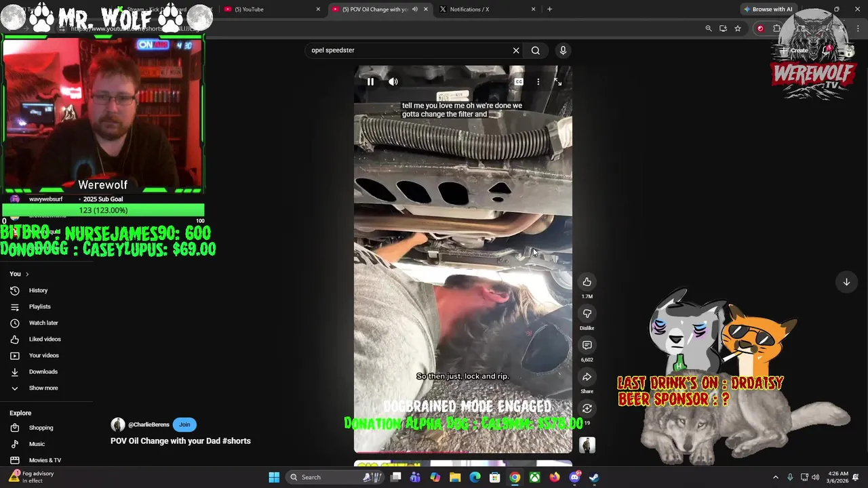Select the POV Oil Change tab
This screenshot has height=488, width=868.
(x=374, y=9)
